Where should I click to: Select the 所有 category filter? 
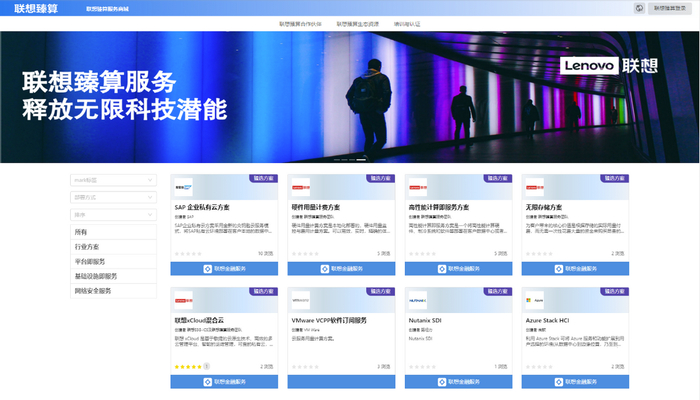(x=113, y=232)
